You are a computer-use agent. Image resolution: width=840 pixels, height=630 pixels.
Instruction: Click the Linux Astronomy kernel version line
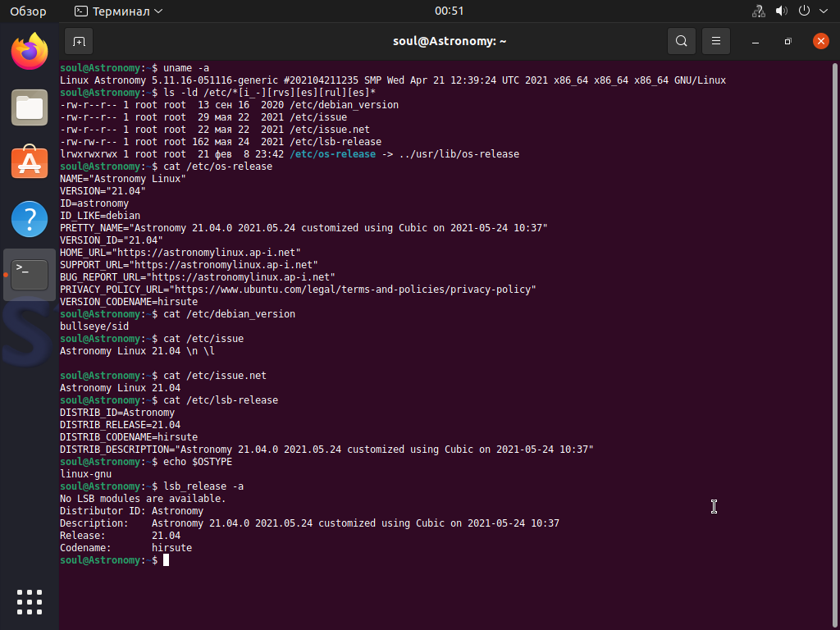point(393,80)
